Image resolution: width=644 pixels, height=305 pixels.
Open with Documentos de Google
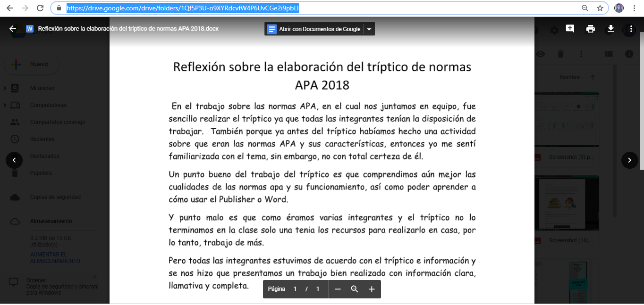[x=314, y=29]
